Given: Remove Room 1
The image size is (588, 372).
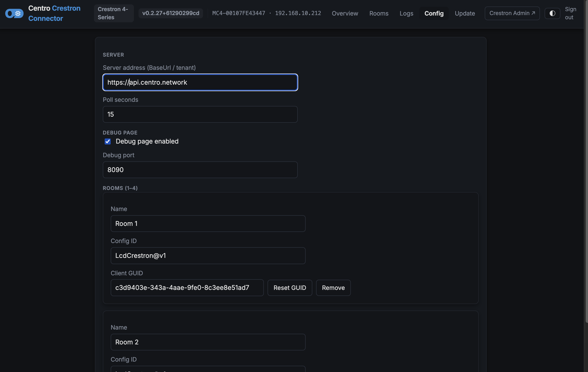Looking at the screenshot, I should pyautogui.click(x=333, y=288).
